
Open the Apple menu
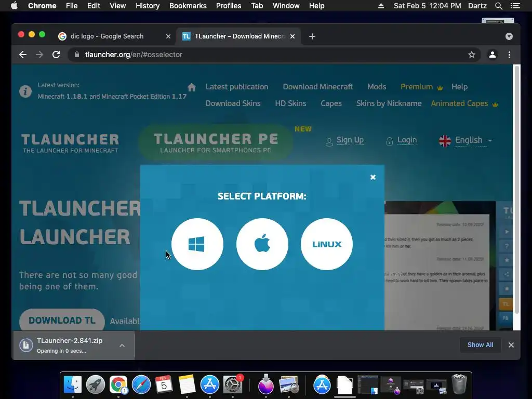[14, 6]
